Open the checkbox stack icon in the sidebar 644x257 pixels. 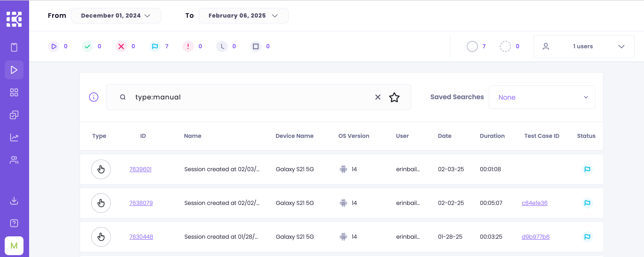(14, 115)
